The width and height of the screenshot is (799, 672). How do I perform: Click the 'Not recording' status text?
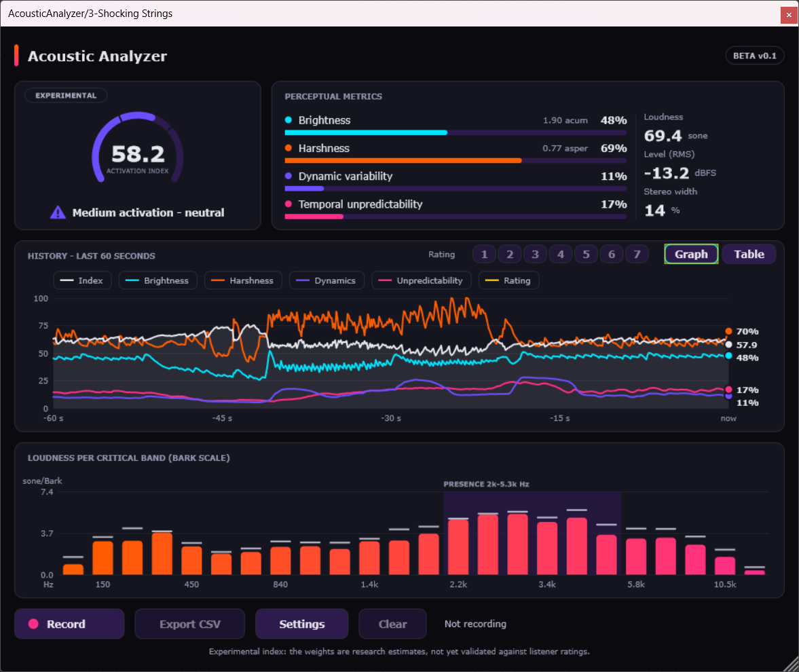[475, 624]
